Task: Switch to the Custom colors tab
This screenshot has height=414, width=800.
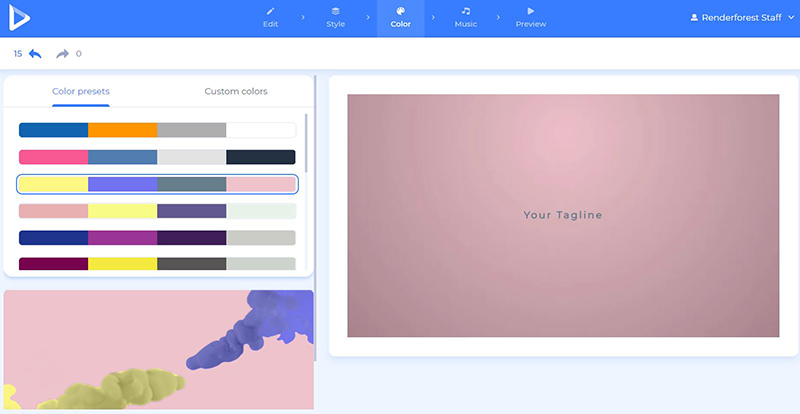Action: (236, 91)
